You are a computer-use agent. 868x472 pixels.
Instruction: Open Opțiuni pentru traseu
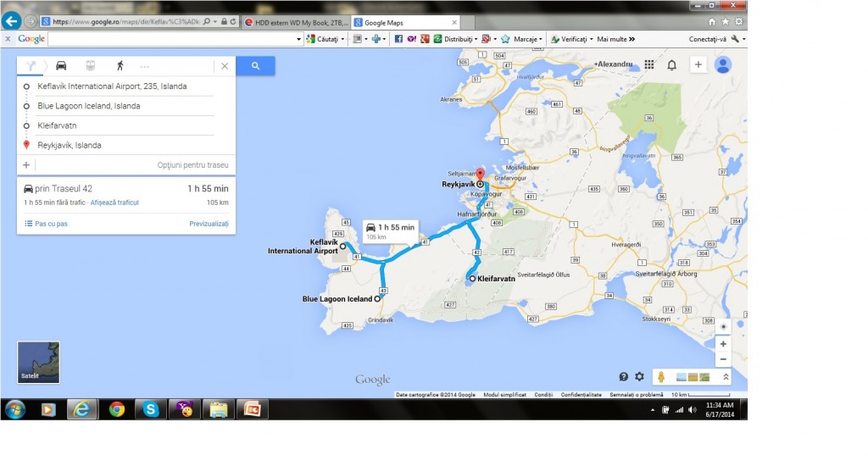coord(192,165)
